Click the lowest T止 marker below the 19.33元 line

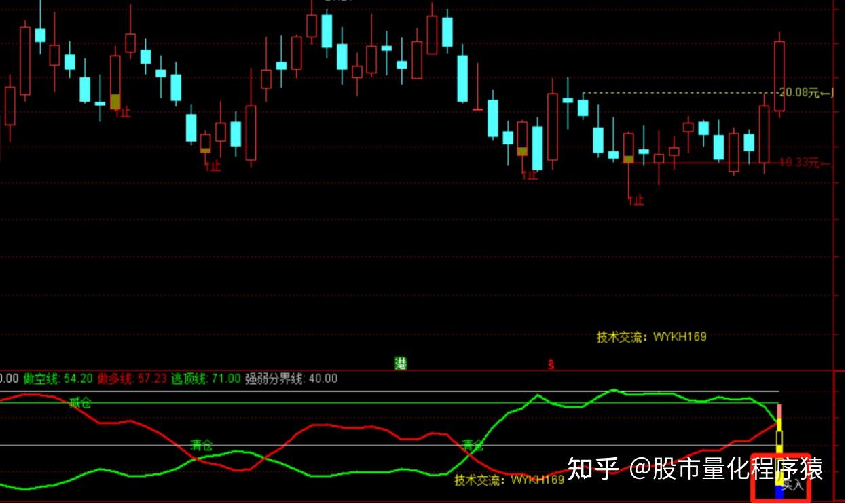[x=636, y=201]
